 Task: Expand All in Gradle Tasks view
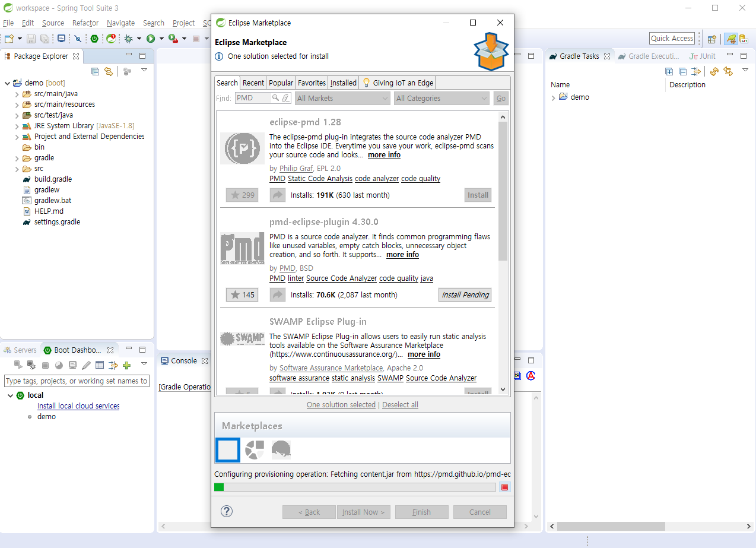click(669, 72)
